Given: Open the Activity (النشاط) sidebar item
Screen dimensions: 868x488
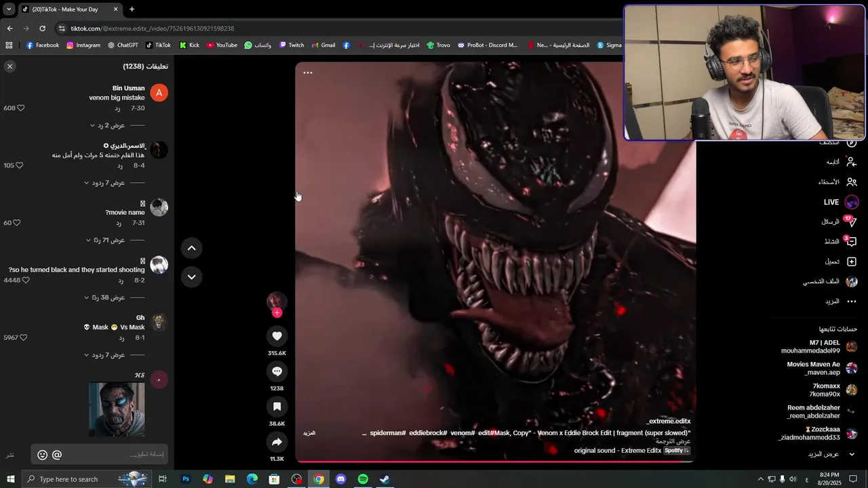Looking at the screenshot, I should 841,241.
